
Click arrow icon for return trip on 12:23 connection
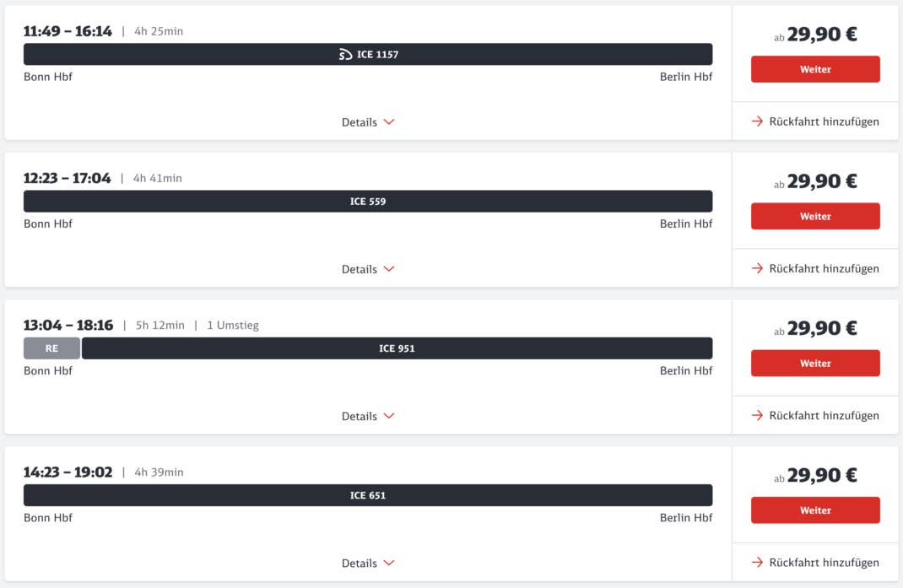pyautogui.click(x=757, y=268)
